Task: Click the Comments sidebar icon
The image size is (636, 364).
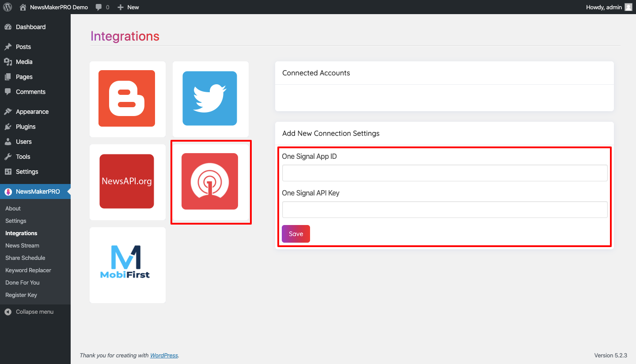Action: (8, 92)
